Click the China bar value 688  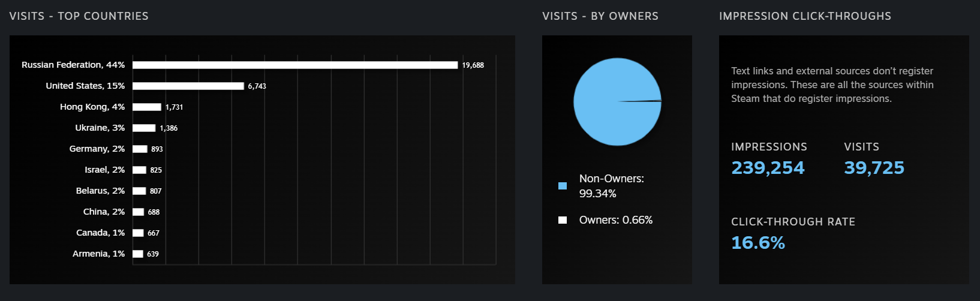click(x=154, y=212)
